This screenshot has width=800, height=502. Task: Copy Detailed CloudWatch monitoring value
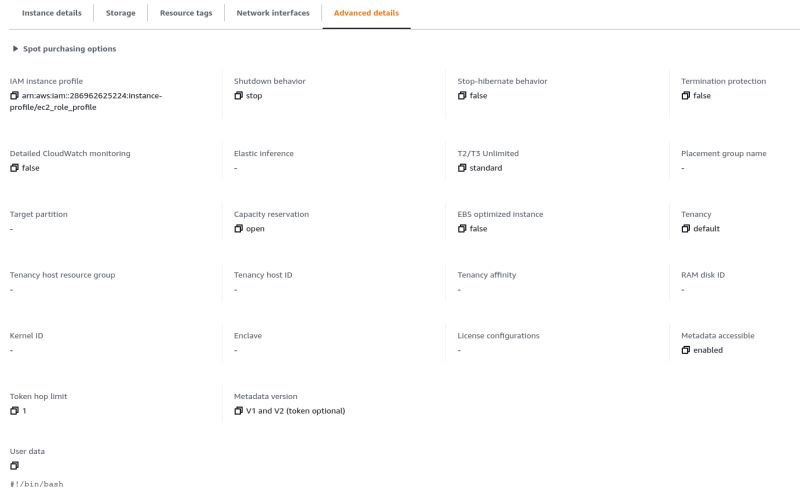pyautogui.click(x=14, y=168)
